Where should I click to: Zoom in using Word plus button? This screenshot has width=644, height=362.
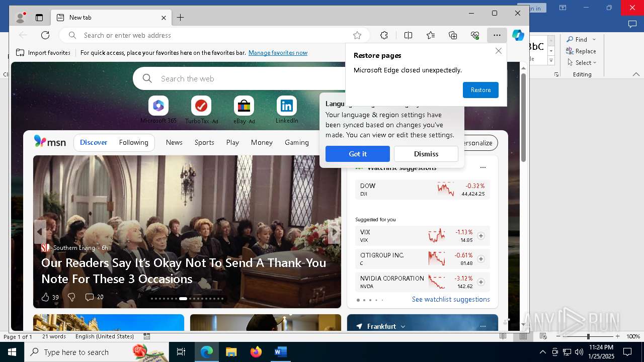click(x=618, y=336)
